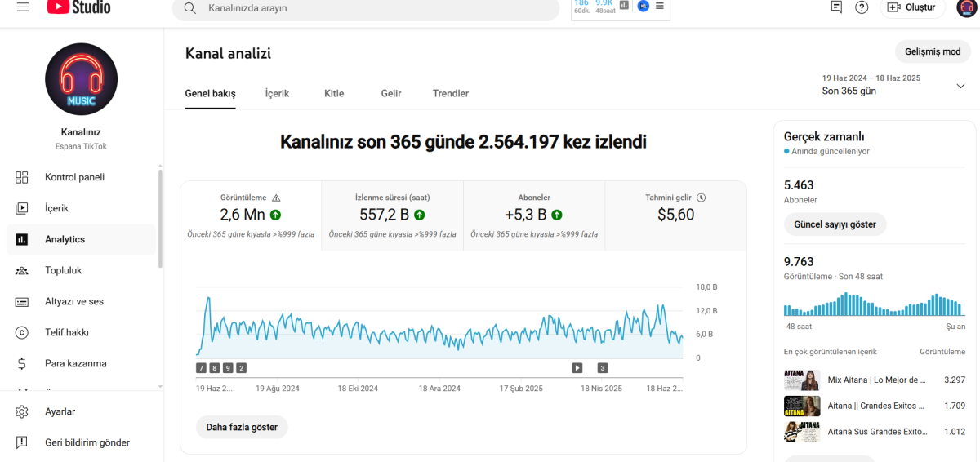Image resolution: width=980 pixels, height=462 pixels.
Task: Select Analytics in the sidebar
Action: tap(81, 239)
